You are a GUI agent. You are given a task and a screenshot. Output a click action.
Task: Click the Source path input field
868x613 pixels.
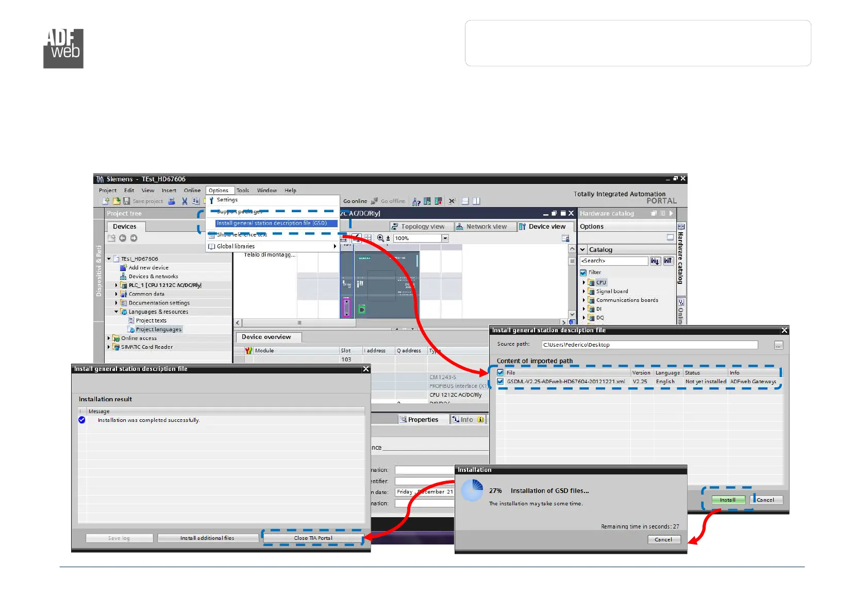tap(649, 345)
